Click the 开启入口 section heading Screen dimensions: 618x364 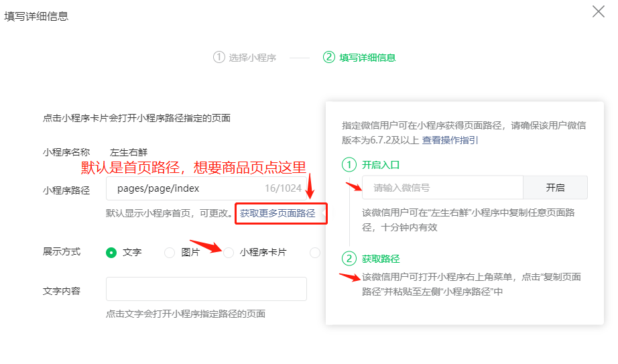381,165
